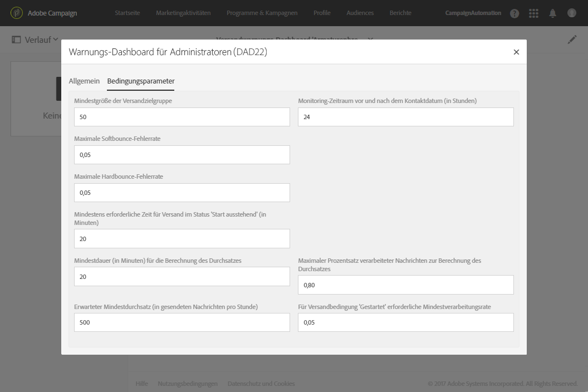Click the Mindestgröße der Versandzielgruppe field

click(182, 117)
